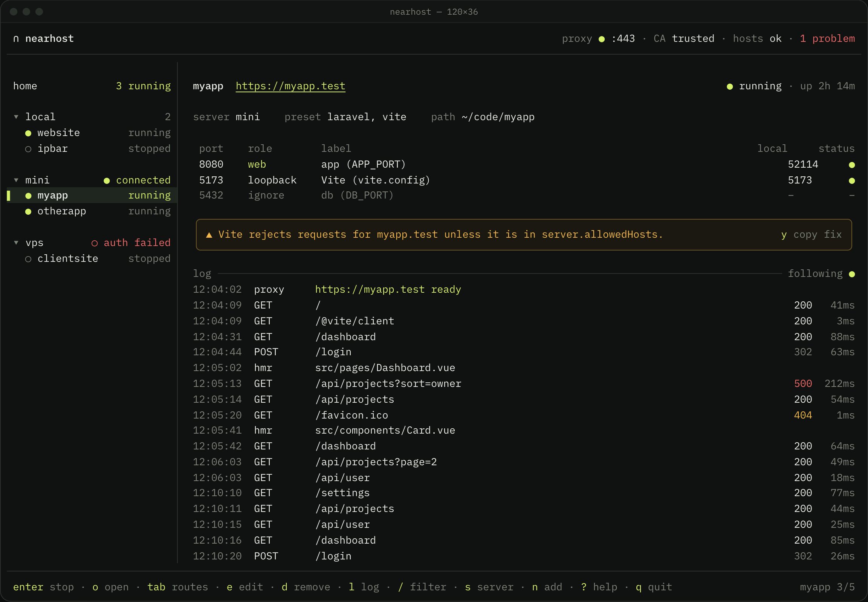
Task: Click the 'y copy fix' warning action
Action: pyautogui.click(x=811, y=235)
